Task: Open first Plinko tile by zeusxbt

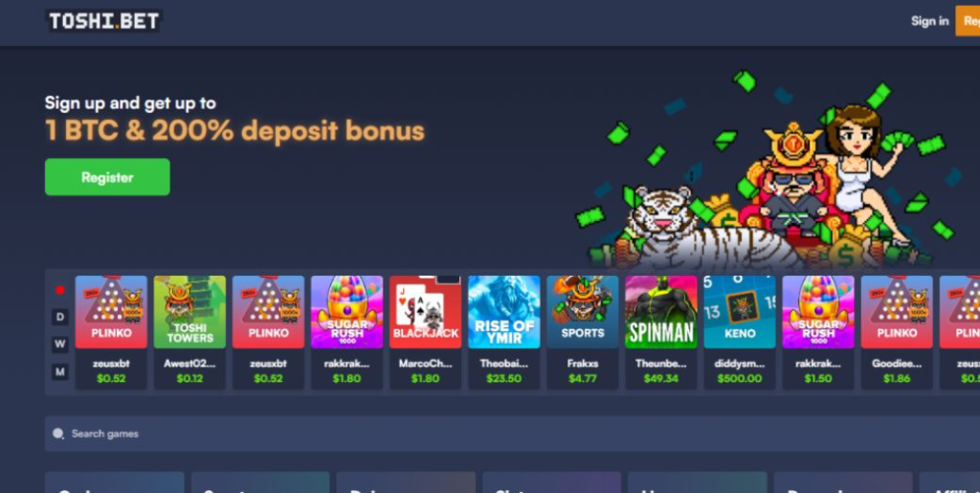Action: point(111,312)
